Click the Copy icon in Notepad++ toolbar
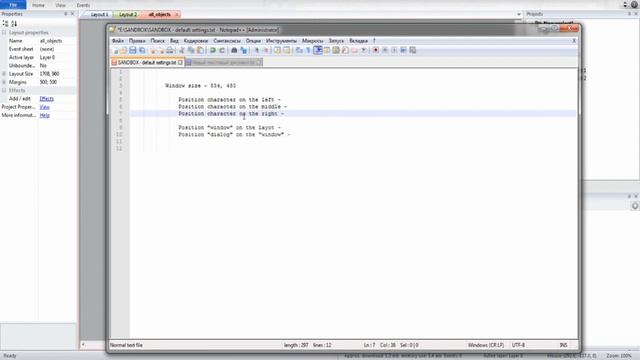The width and height of the screenshot is (640, 360). point(191,50)
